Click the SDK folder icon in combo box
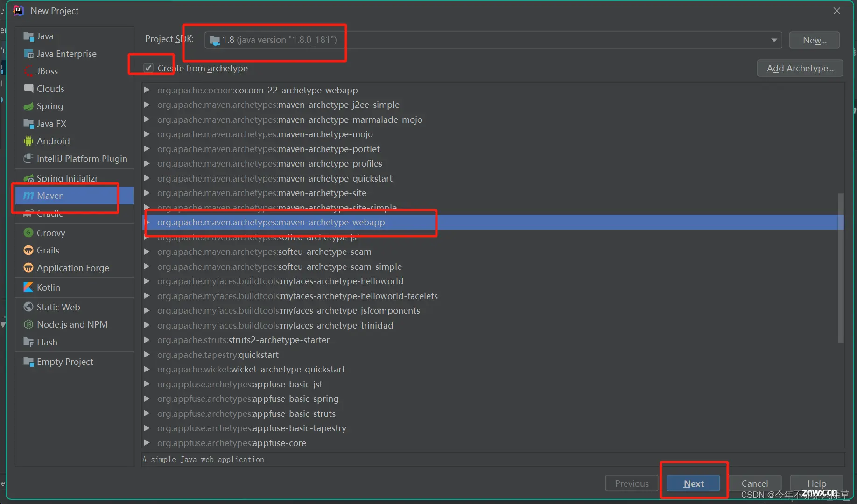 [215, 40]
